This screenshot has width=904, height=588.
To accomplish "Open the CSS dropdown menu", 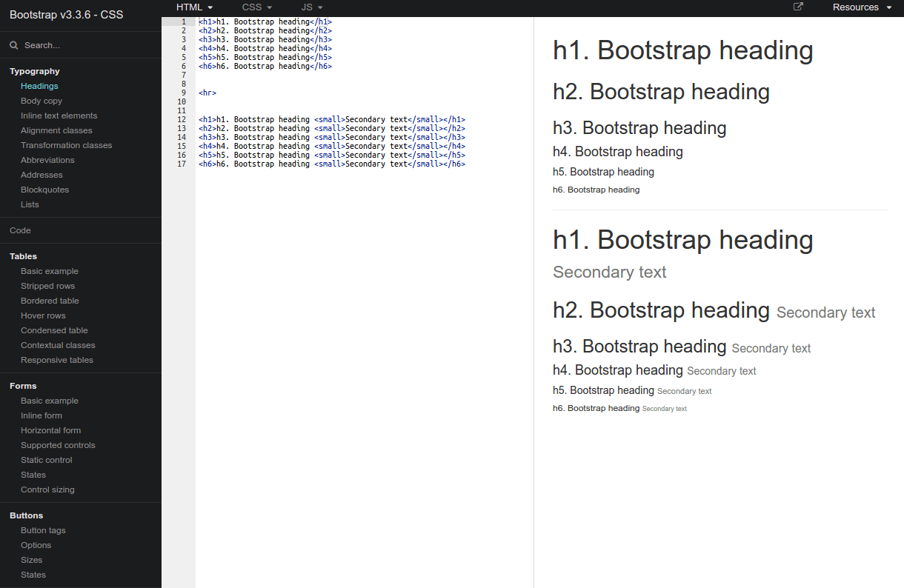I will tap(256, 7).
